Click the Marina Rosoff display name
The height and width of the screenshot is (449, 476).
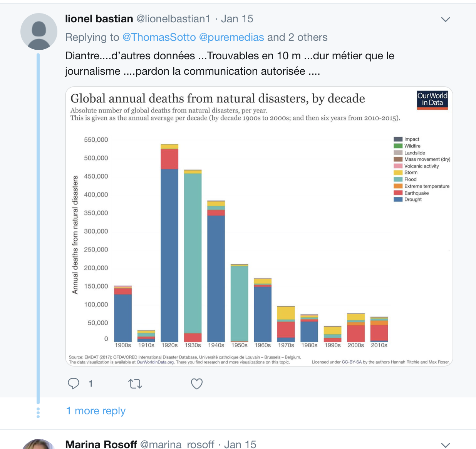point(101,444)
